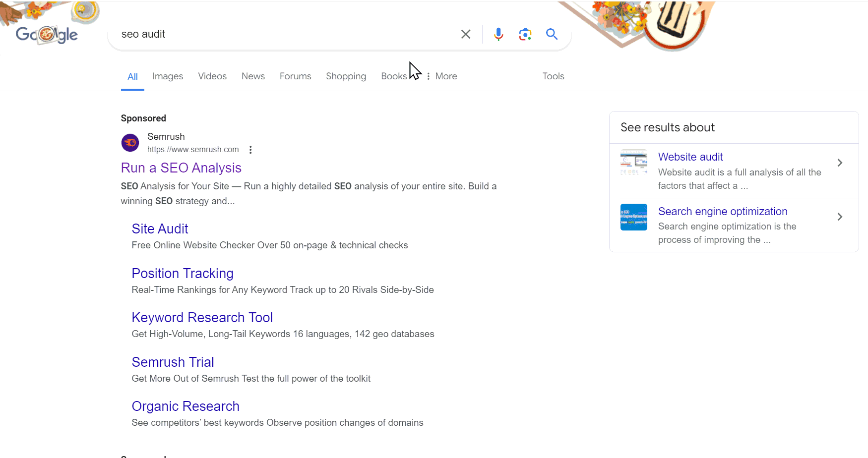Switch to the News tab
This screenshot has width=868, height=458.
click(253, 76)
